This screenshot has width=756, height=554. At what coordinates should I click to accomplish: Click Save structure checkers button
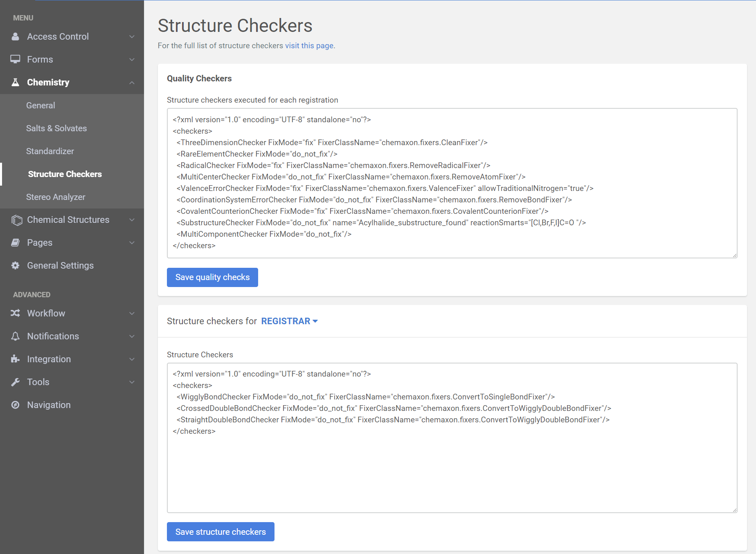[x=220, y=532]
